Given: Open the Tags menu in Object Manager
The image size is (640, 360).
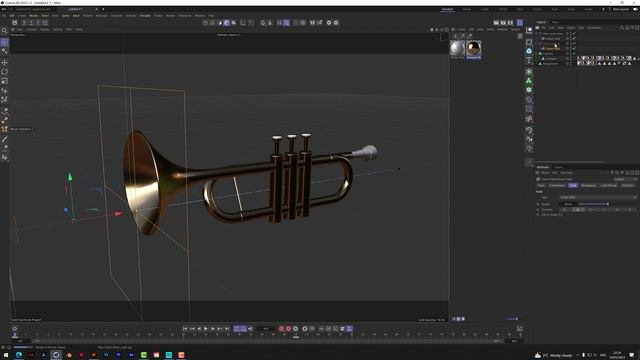Looking at the screenshot, I should pyautogui.click(x=581, y=28).
